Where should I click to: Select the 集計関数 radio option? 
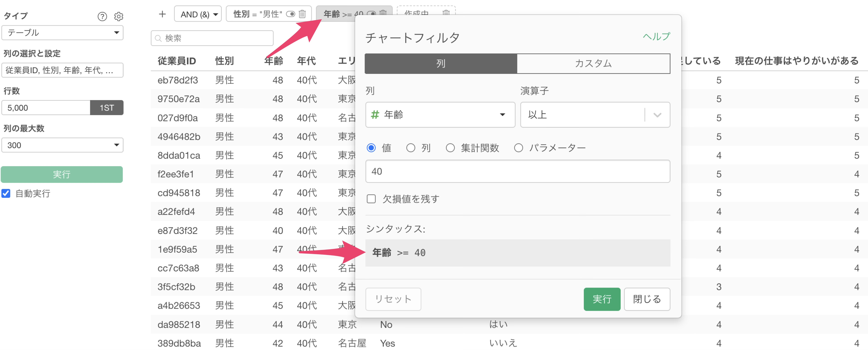[x=450, y=148]
